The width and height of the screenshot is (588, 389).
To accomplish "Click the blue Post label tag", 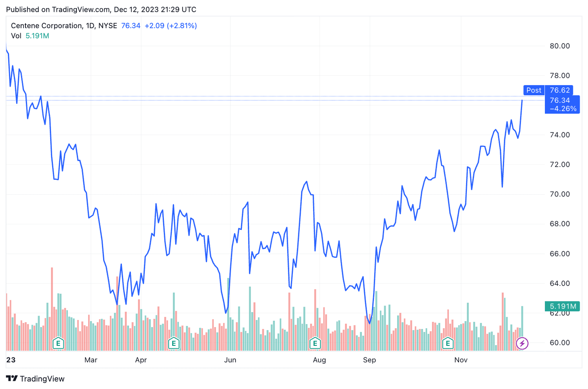I will (x=534, y=90).
